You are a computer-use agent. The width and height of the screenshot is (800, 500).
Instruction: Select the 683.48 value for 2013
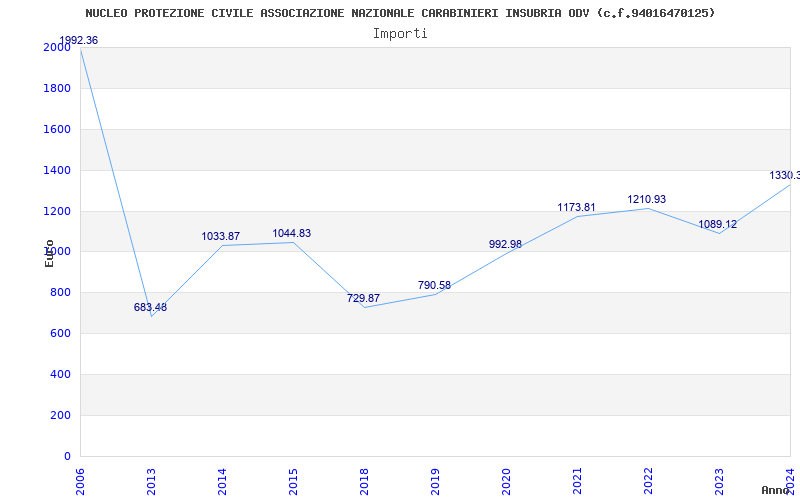pyautogui.click(x=150, y=307)
